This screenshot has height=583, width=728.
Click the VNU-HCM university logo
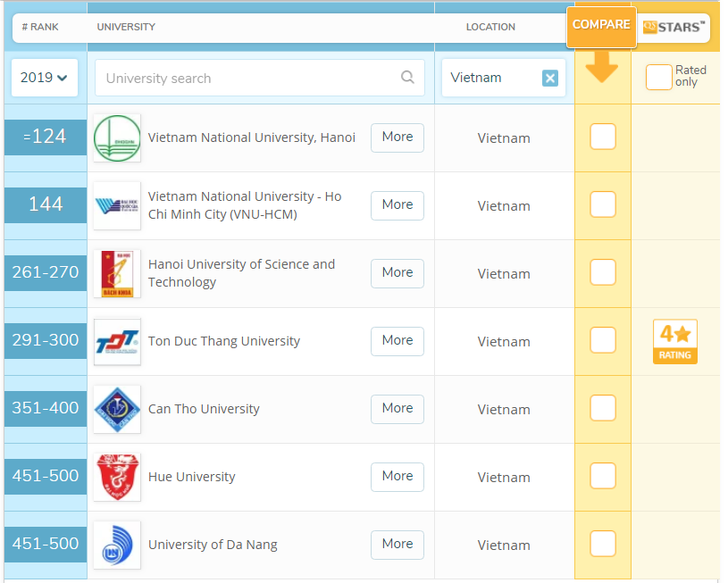coord(117,206)
